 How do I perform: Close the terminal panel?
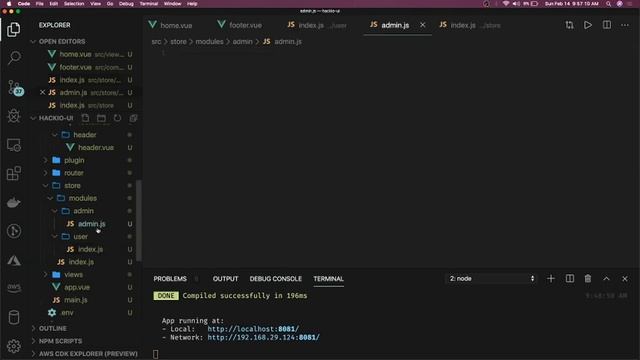coord(625,279)
